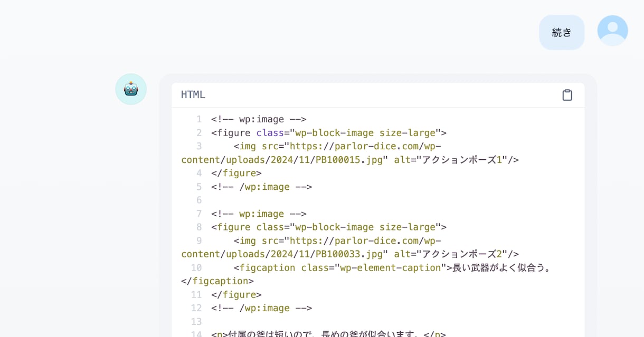This screenshot has height=337, width=644.
Task: Click the wp:image comment on line 7
Action: point(259,214)
